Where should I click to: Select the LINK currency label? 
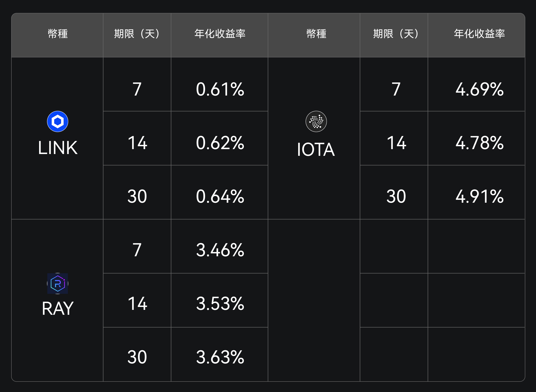58,148
